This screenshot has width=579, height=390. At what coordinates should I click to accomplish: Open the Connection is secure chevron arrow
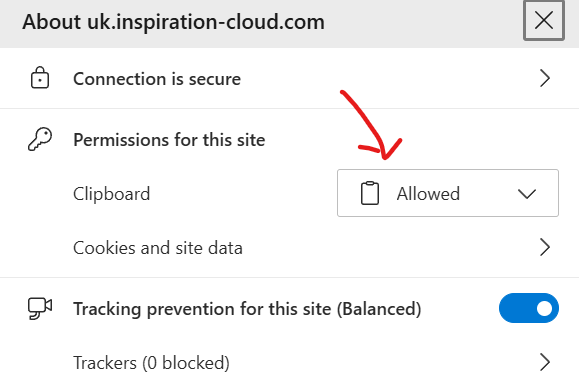545,78
